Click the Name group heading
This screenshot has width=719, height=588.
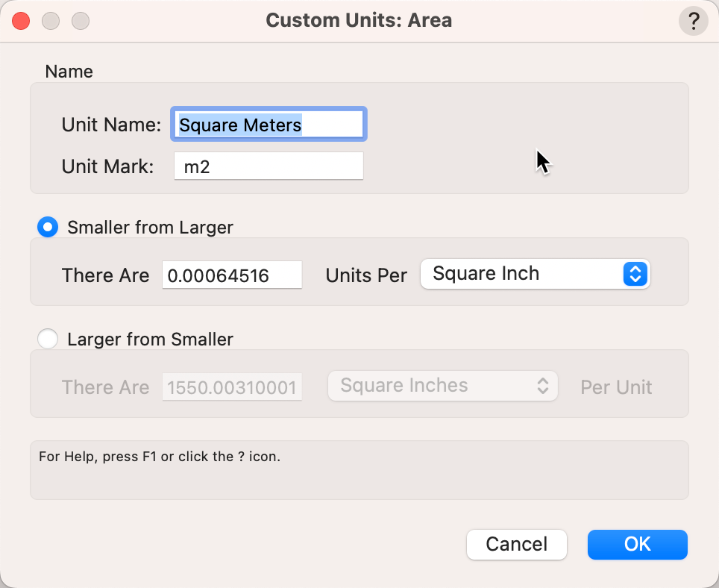click(69, 72)
